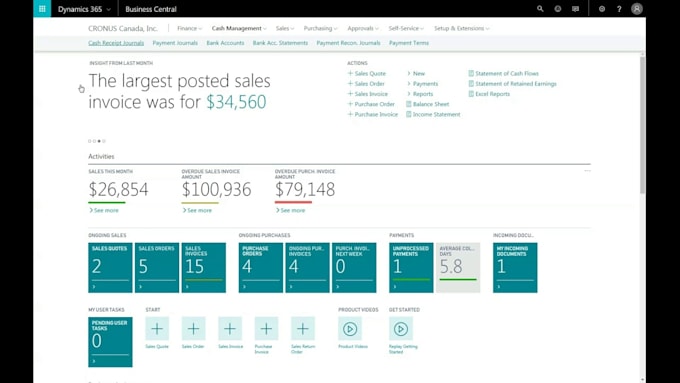The height and width of the screenshot is (383, 680).
Task: Create Sales Quote from Actions list
Action: point(366,73)
